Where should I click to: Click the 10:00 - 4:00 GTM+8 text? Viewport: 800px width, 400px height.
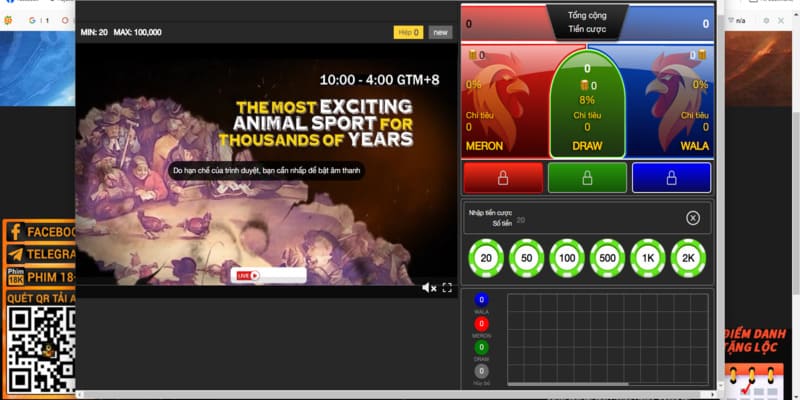[x=379, y=80]
